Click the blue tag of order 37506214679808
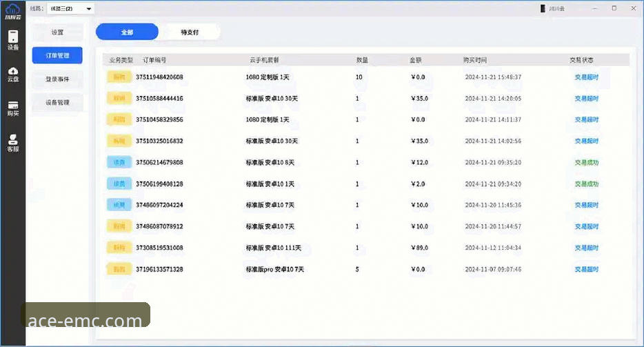Image resolution: width=644 pixels, height=347 pixels. click(119, 162)
